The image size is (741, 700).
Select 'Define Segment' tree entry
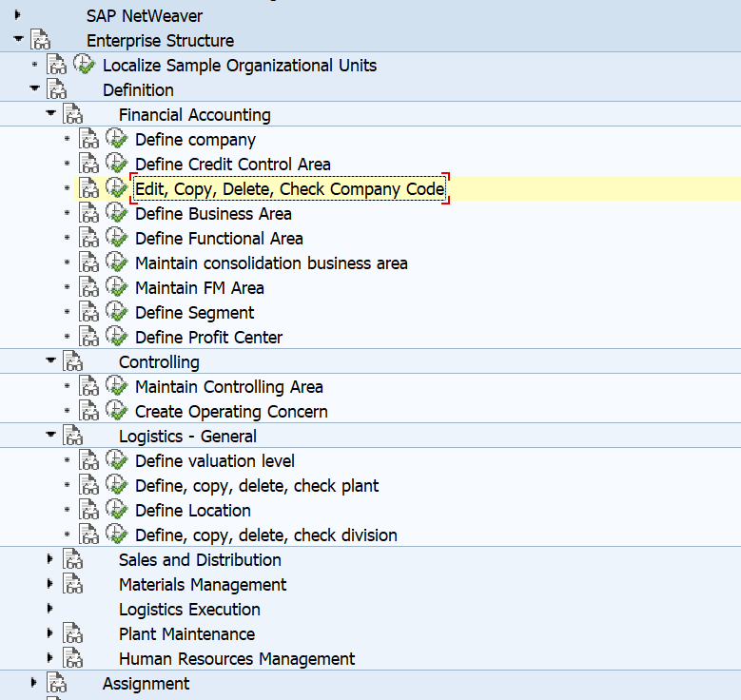click(x=194, y=313)
